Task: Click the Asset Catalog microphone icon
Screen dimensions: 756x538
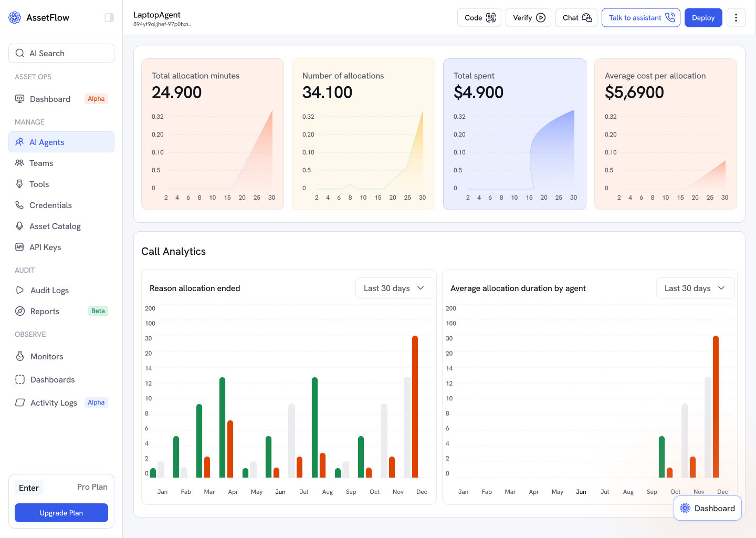Action: tap(19, 226)
